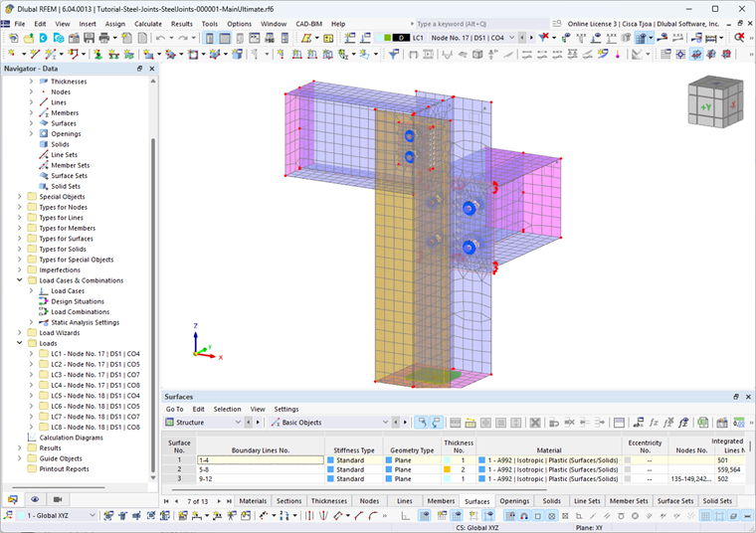This screenshot has height=533, width=756.
Task: Click the camera Views tab icon in Navigator
Action: pyautogui.click(x=58, y=499)
